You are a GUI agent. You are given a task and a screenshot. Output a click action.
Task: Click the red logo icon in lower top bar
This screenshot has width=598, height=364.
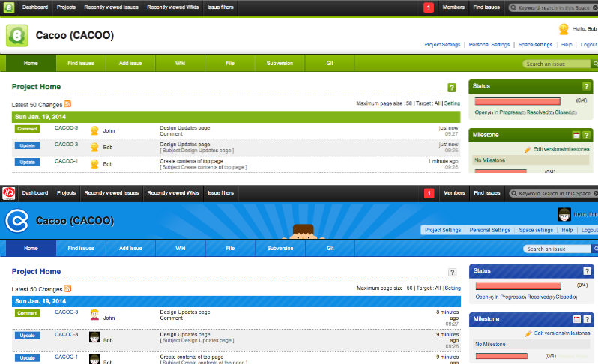coord(9,193)
